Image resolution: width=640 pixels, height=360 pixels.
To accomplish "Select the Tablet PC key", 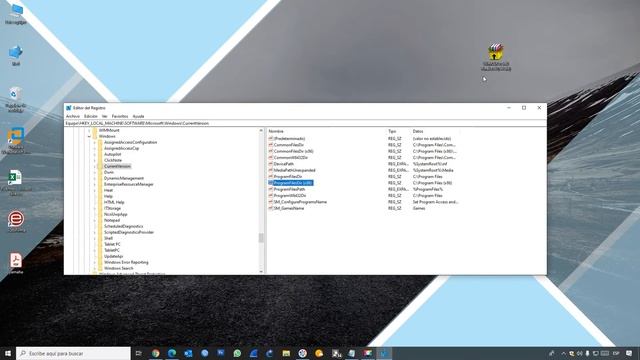I will [112, 244].
